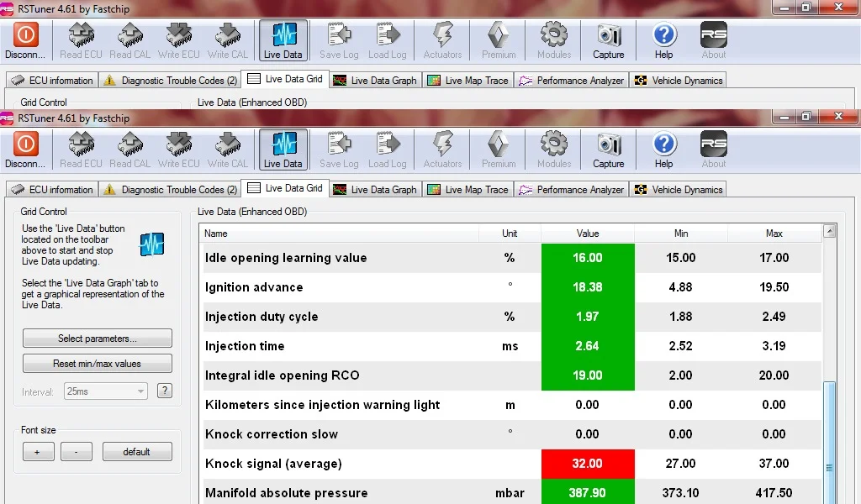Image resolution: width=861 pixels, height=504 pixels.
Task: Click the live data grid scrollbar up arrow
Action: point(830,231)
